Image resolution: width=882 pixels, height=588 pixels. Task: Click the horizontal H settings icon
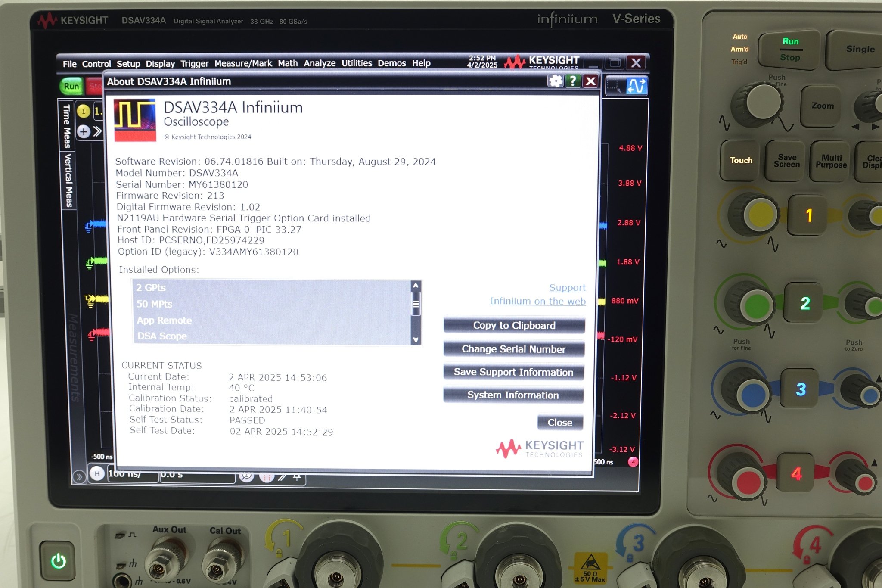(x=97, y=473)
